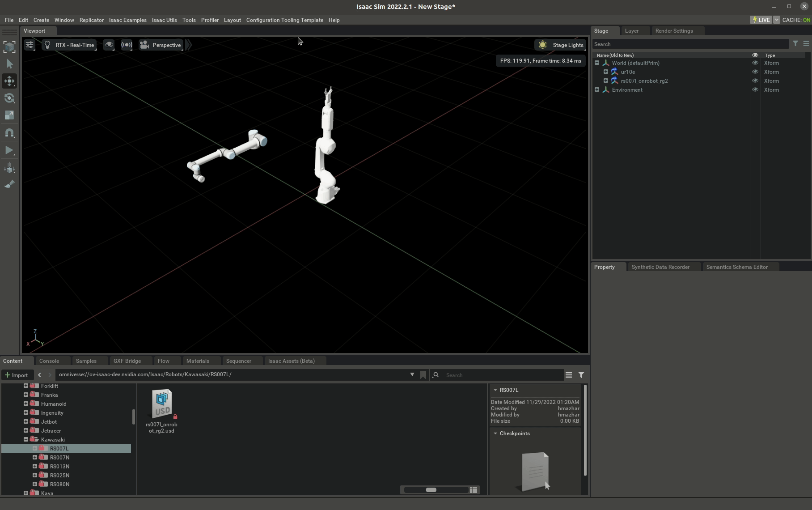Pick the arrow Select tool
Viewport: 812px width, 510px height.
[x=9, y=64]
